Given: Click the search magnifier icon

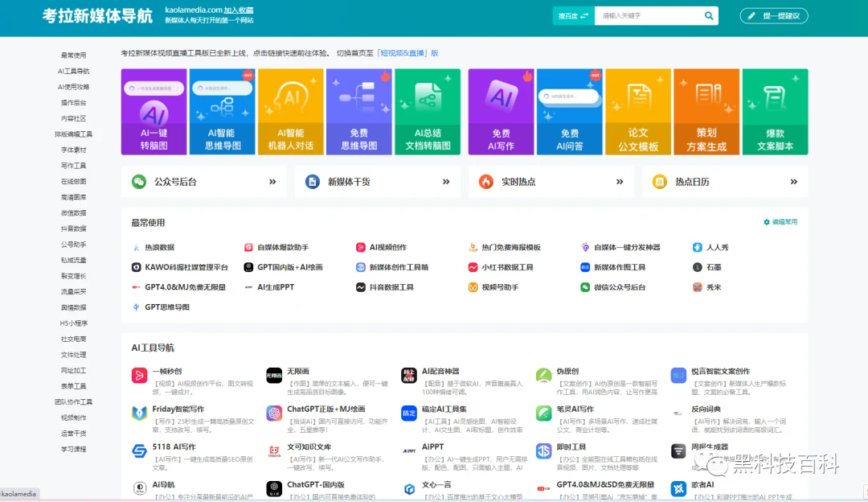Looking at the screenshot, I should click(709, 15).
